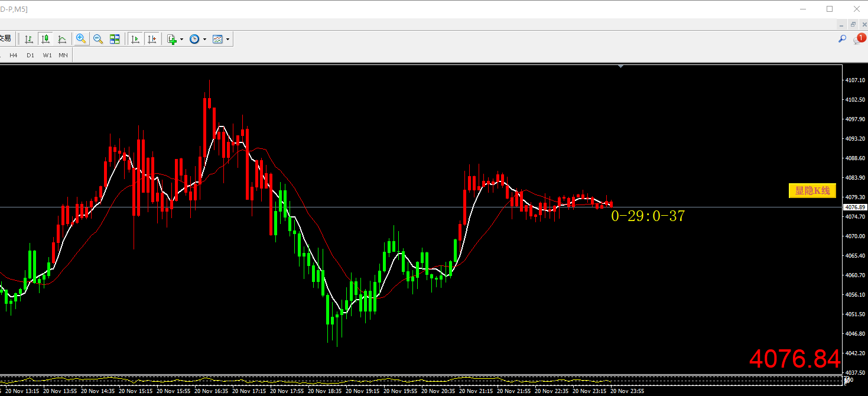The image size is (868, 396).
Task: Open the periodicity clock button
Action: 194,39
